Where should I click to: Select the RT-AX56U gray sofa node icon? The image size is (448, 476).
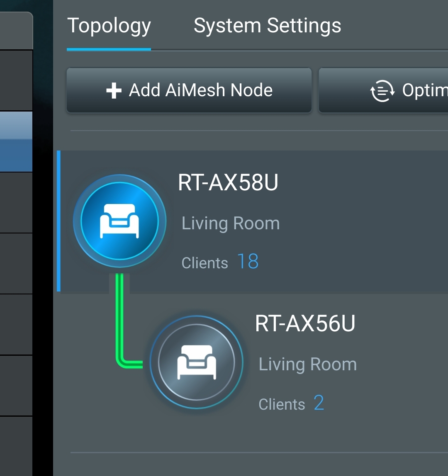pyautogui.click(x=197, y=362)
